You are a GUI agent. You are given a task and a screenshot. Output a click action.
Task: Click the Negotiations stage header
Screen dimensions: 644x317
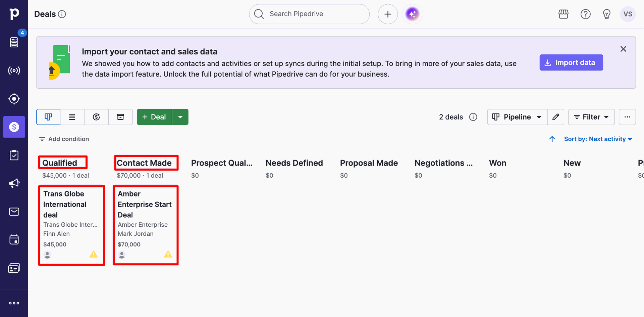coord(443,163)
